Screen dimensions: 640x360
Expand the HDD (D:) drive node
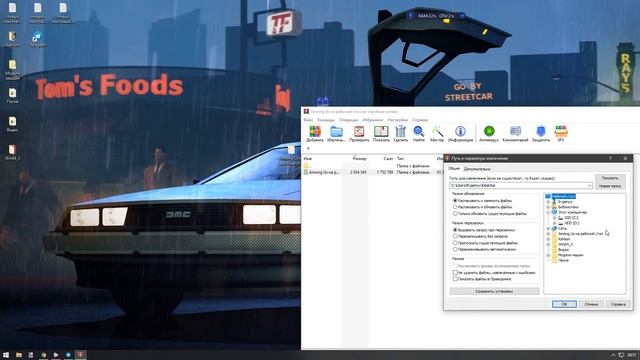tap(554, 223)
